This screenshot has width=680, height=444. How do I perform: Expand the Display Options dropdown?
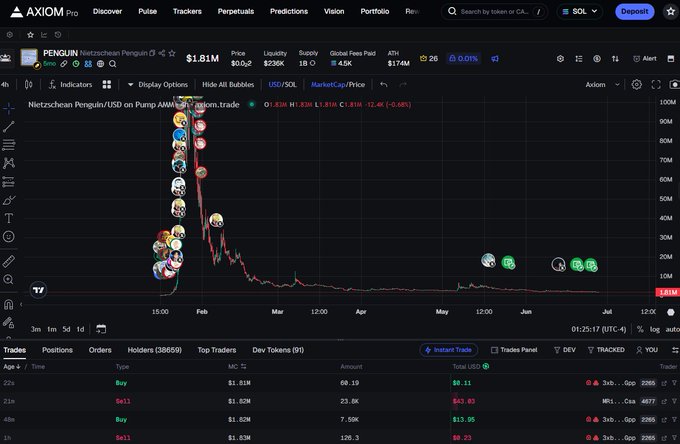158,85
